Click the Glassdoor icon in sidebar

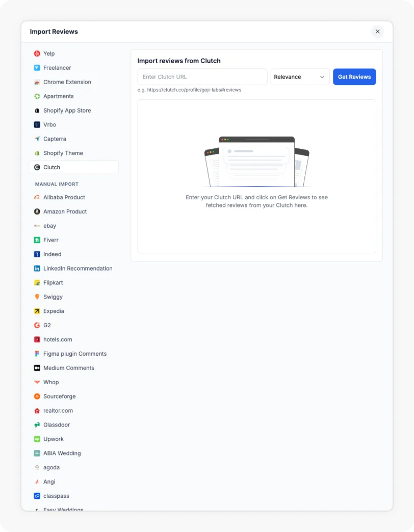[37, 425]
